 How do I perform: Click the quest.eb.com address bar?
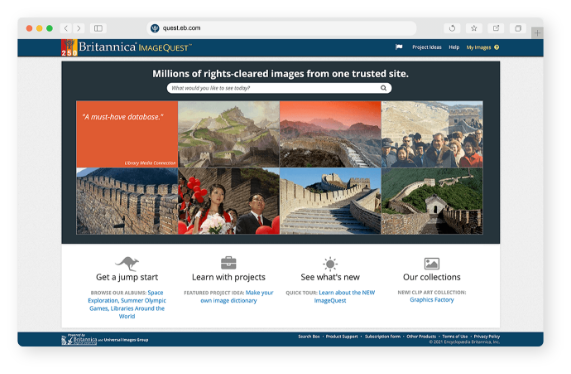pos(281,28)
